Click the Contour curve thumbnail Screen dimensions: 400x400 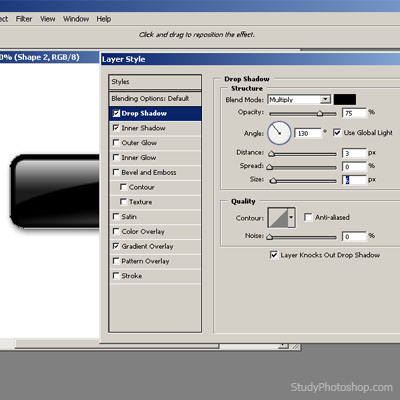click(x=278, y=218)
